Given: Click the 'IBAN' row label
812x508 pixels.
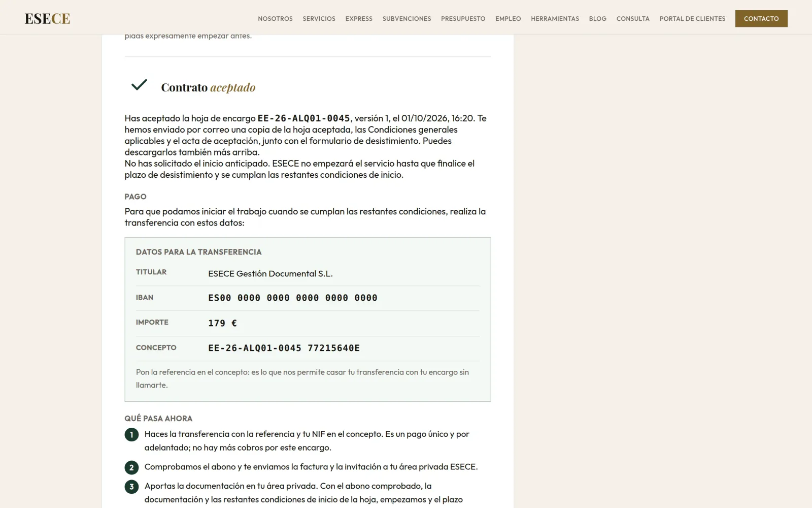Looking at the screenshot, I should [x=145, y=298].
